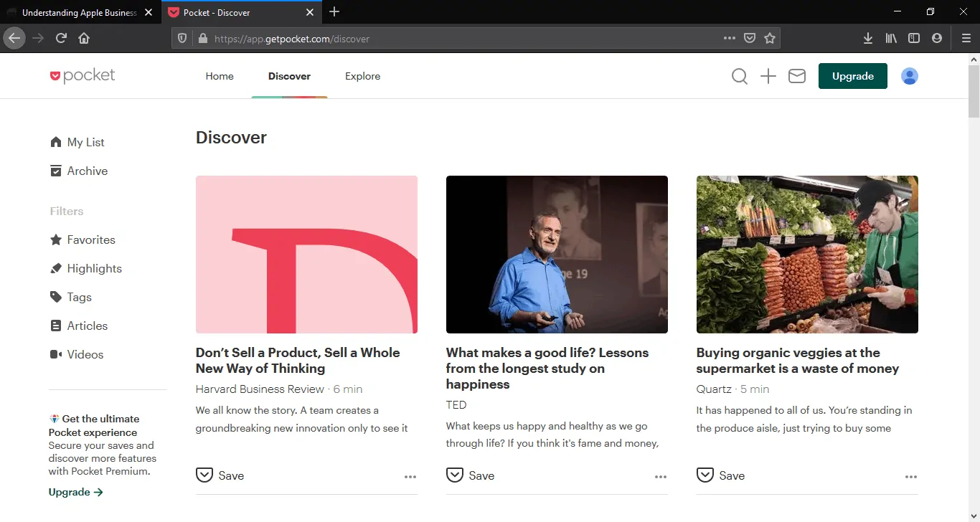This screenshot has height=522, width=980.
Task: Open the Tags filter in the sidebar
Action: (80, 297)
